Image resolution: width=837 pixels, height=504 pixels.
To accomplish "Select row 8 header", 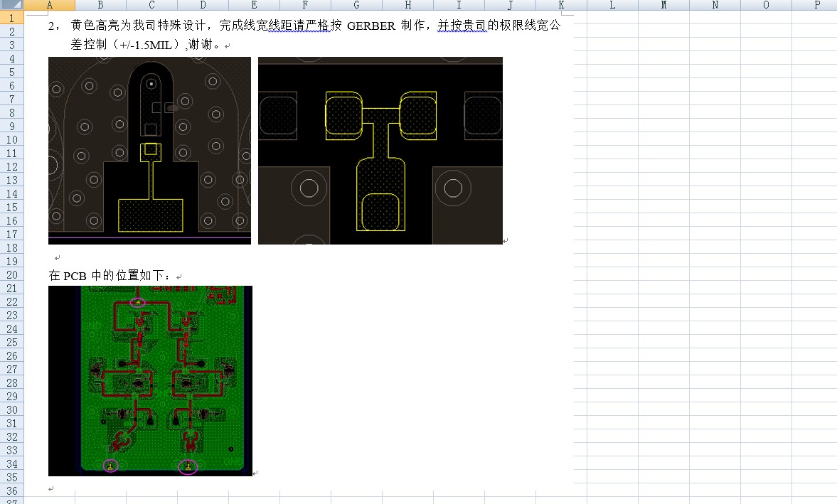I will (12, 112).
